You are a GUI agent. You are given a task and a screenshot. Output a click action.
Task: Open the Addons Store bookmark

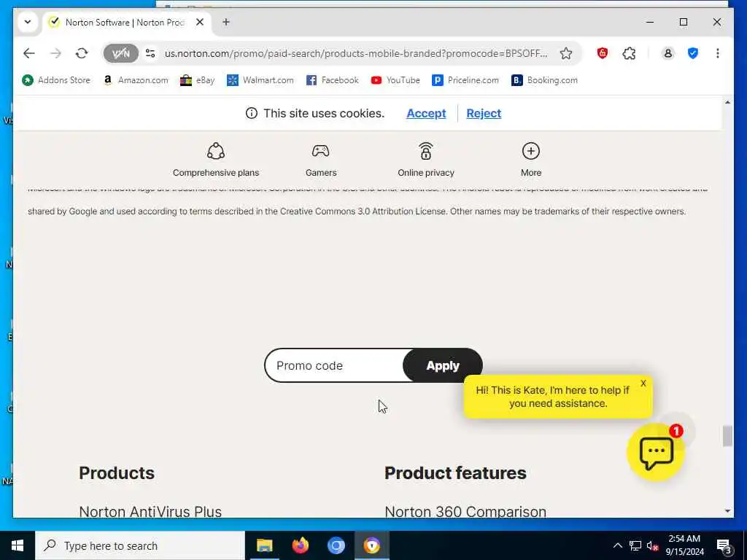(56, 80)
